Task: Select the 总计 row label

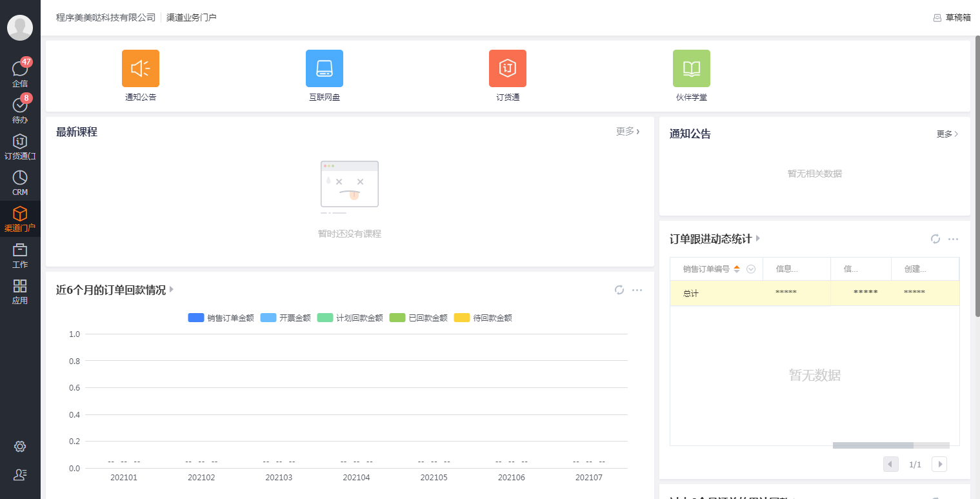Action: coord(691,293)
